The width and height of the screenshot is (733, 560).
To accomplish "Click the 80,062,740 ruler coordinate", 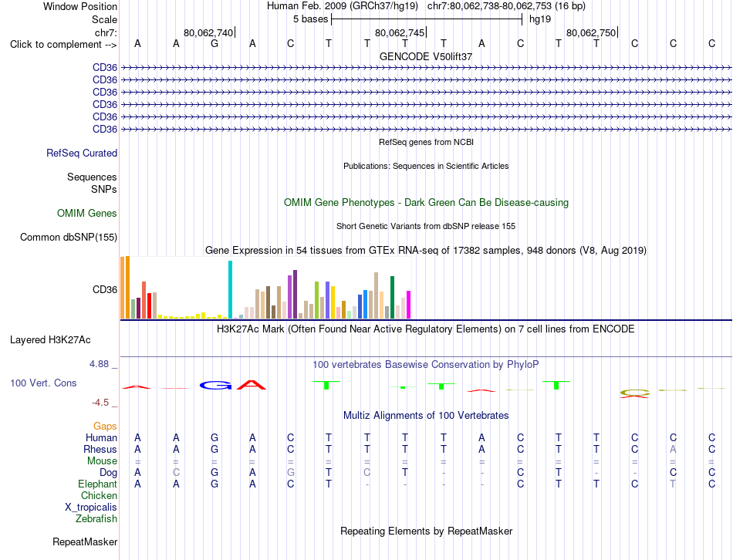I will (208, 32).
